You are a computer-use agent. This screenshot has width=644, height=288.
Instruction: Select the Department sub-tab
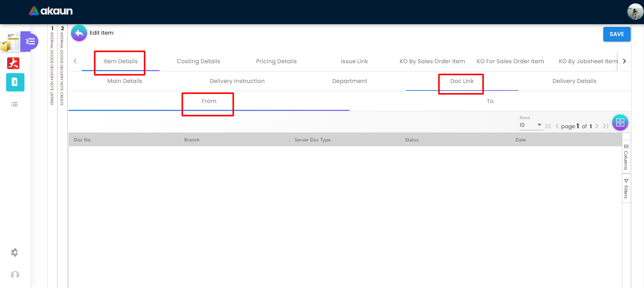350,81
